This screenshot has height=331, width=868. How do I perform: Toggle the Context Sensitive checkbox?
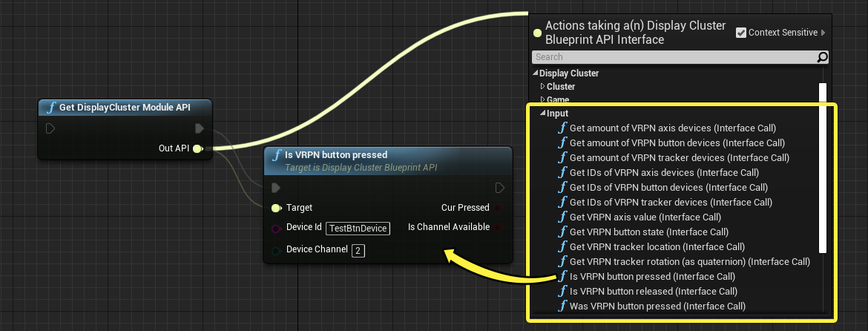point(741,33)
